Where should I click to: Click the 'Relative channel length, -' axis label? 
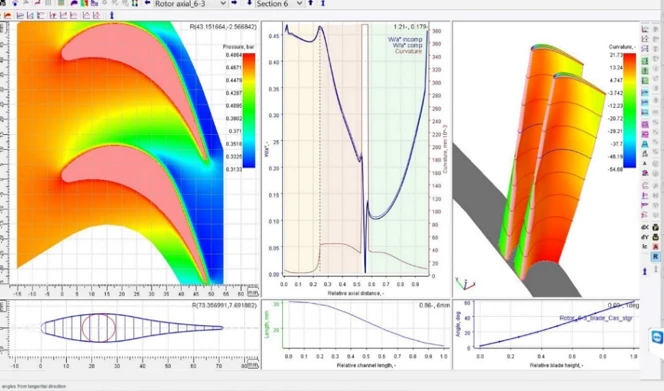(x=366, y=365)
